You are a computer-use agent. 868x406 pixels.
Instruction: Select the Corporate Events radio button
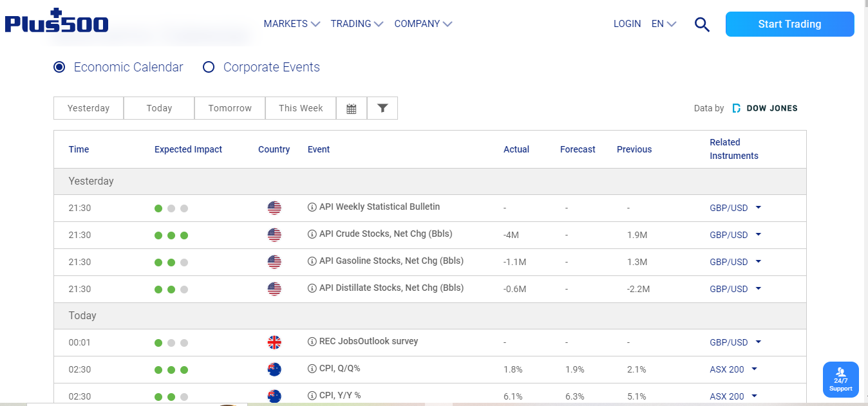point(209,67)
